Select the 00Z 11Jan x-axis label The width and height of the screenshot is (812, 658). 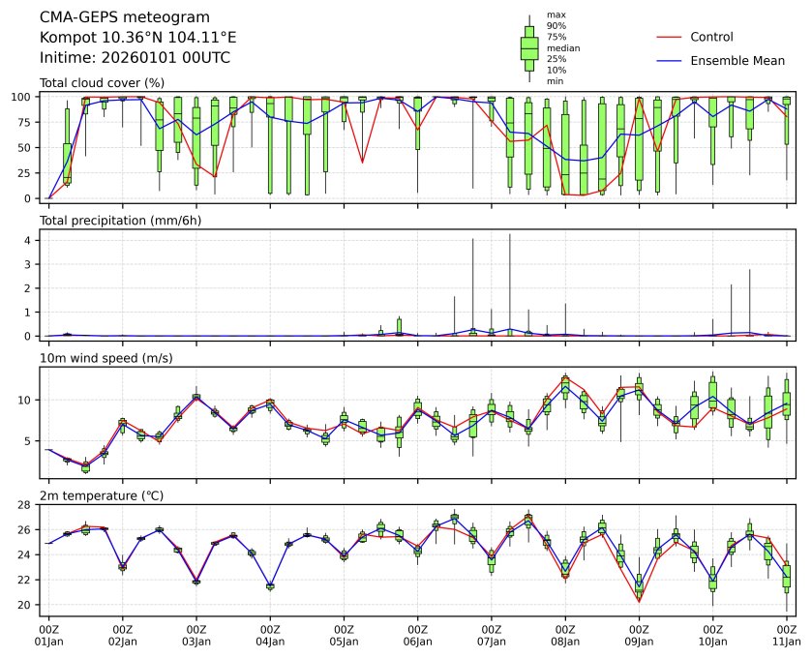click(x=786, y=635)
